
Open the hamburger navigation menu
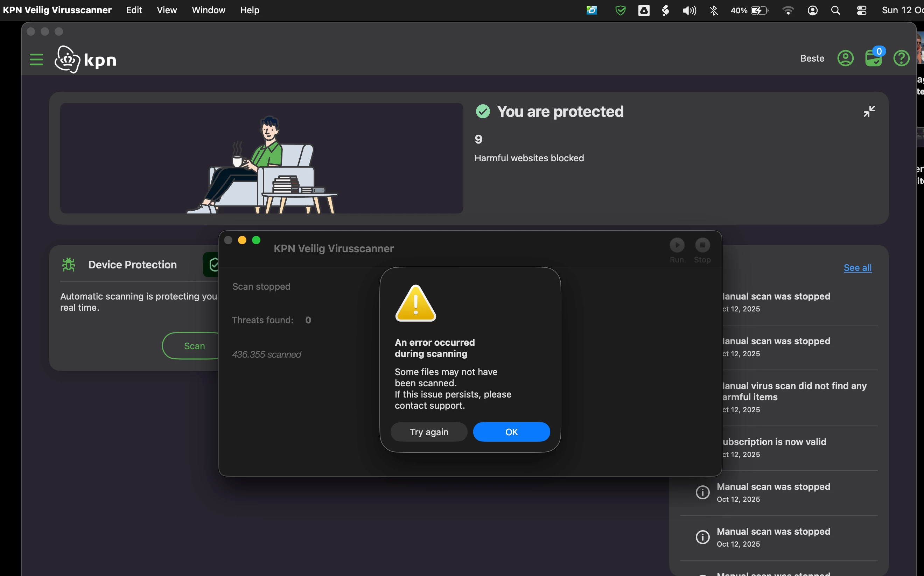point(36,59)
